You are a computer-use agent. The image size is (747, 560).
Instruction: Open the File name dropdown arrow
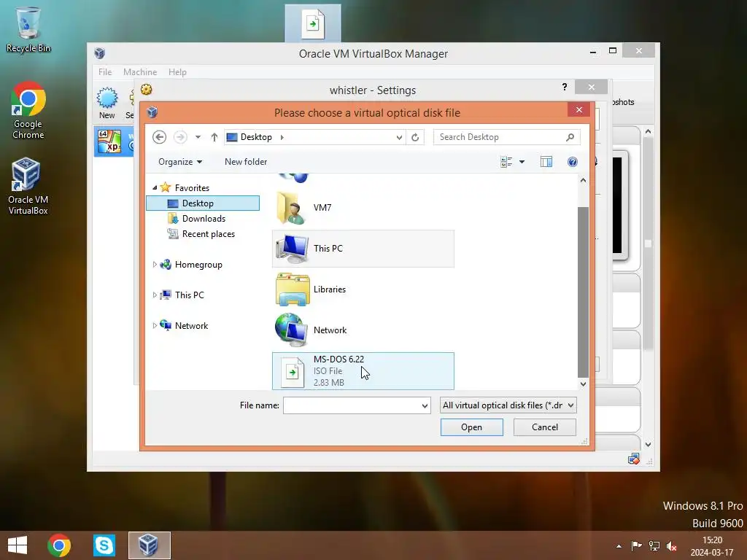click(425, 405)
